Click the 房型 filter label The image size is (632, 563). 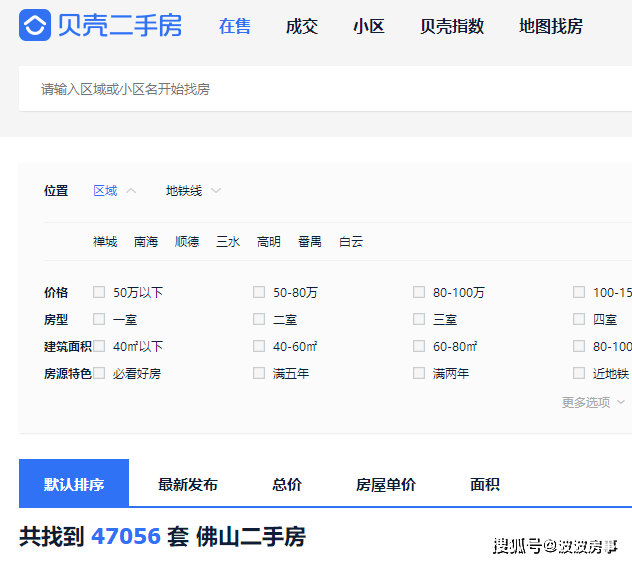[x=56, y=319]
